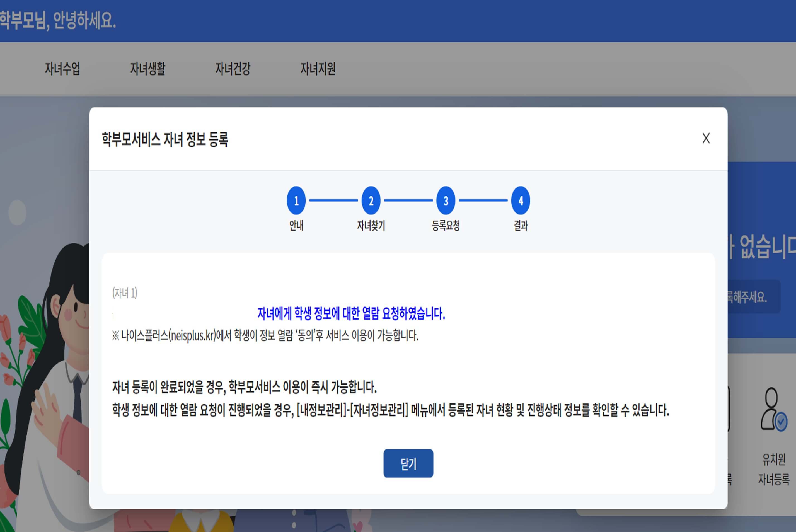
Task: Open the 자녀건강 menu
Action: tap(233, 69)
